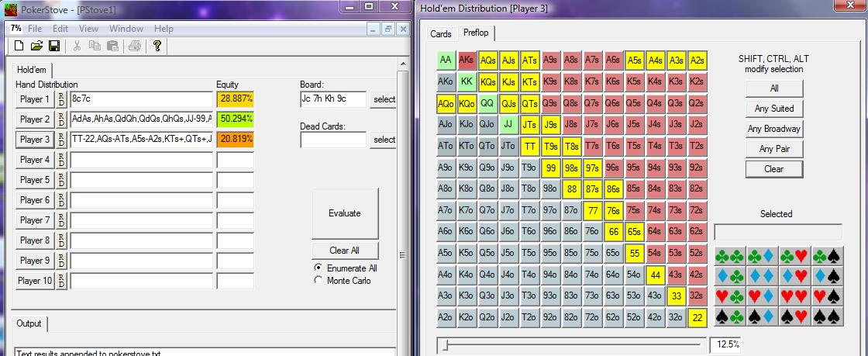868x356 pixels.
Task: Open the View menu
Action: (88, 28)
